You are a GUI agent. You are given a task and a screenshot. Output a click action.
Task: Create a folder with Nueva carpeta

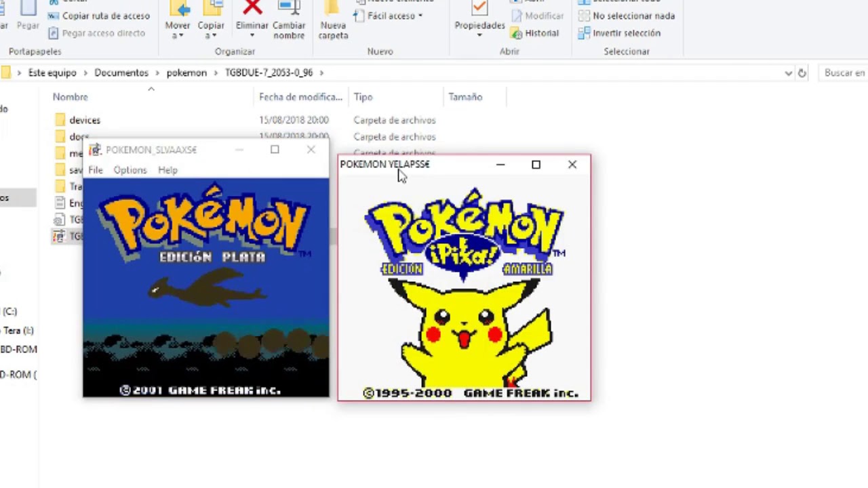coord(333,20)
